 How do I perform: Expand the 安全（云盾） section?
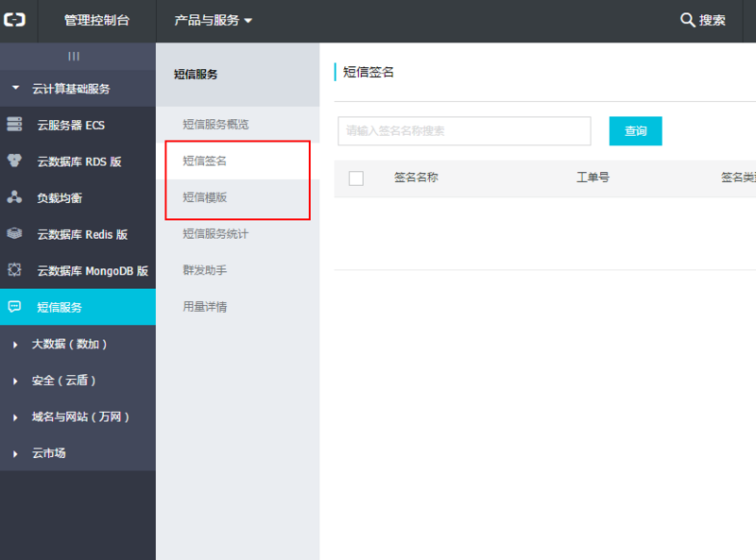point(77,381)
